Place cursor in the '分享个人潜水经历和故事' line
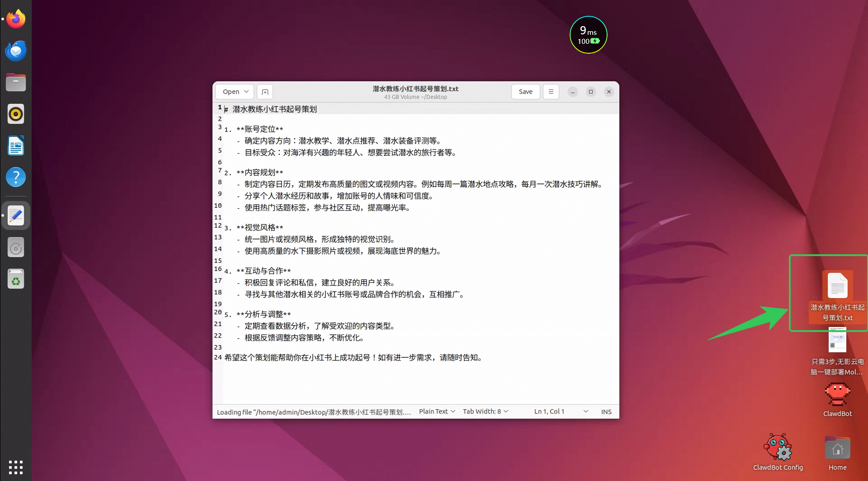The width and height of the screenshot is (868, 481). coord(335,196)
